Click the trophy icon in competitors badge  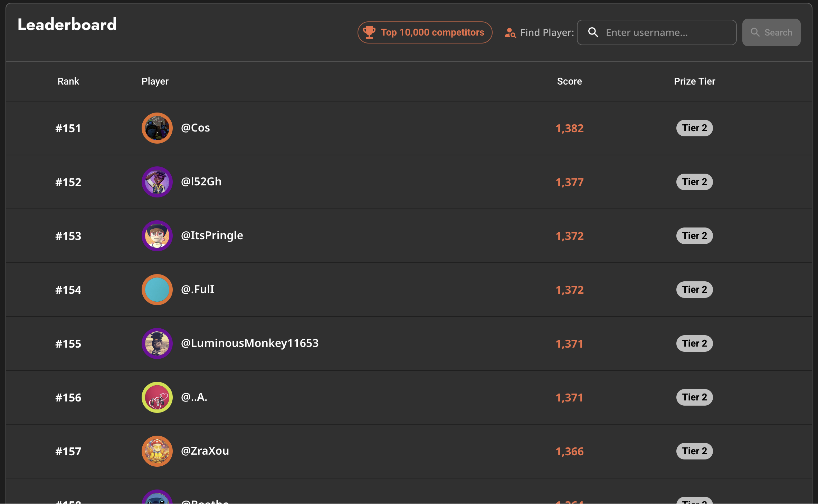pyautogui.click(x=369, y=32)
